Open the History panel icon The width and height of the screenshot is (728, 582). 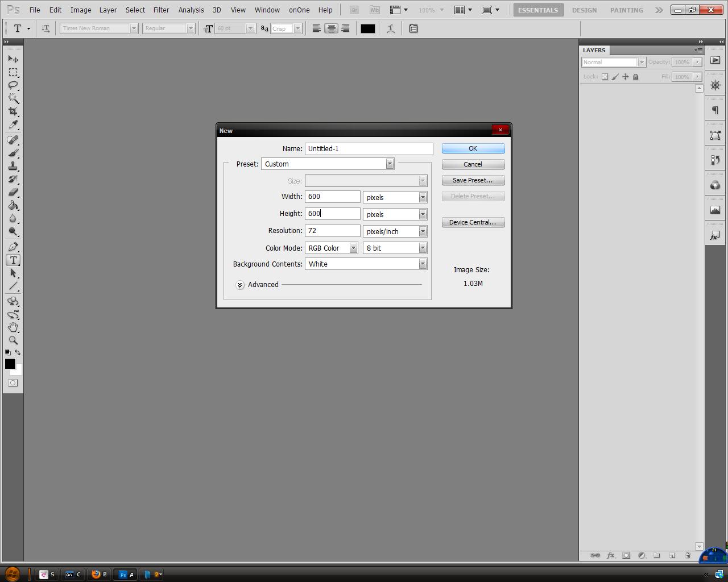pyautogui.click(x=715, y=160)
